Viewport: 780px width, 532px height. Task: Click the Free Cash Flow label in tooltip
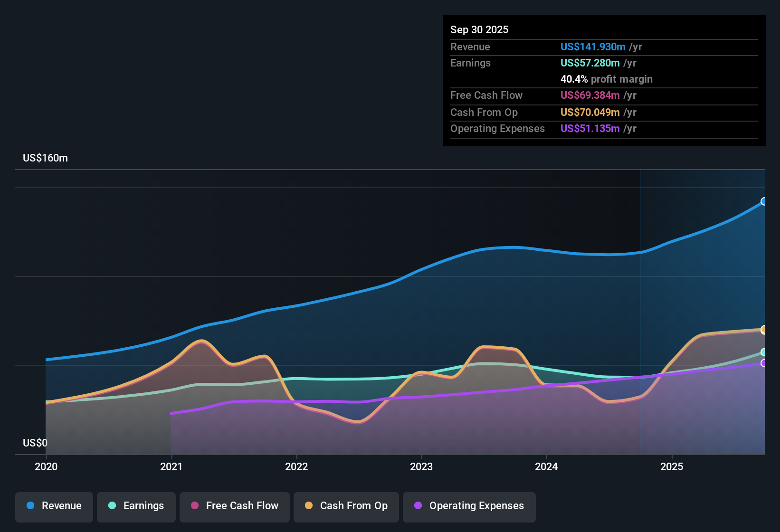pos(486,95)
